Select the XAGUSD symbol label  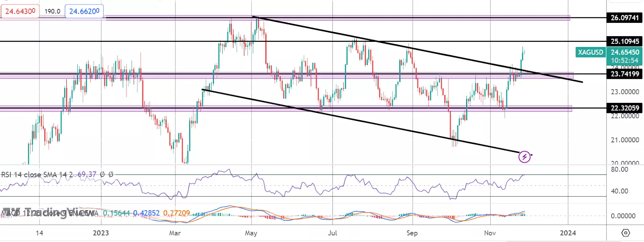tap(590, 52)
